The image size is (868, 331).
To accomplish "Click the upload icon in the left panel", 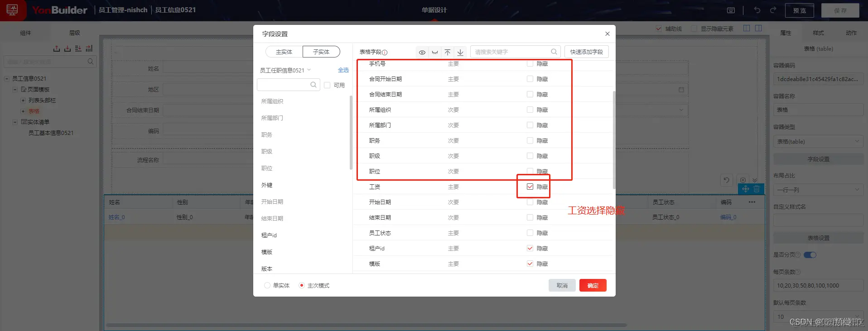I will [x=57, y=48].
